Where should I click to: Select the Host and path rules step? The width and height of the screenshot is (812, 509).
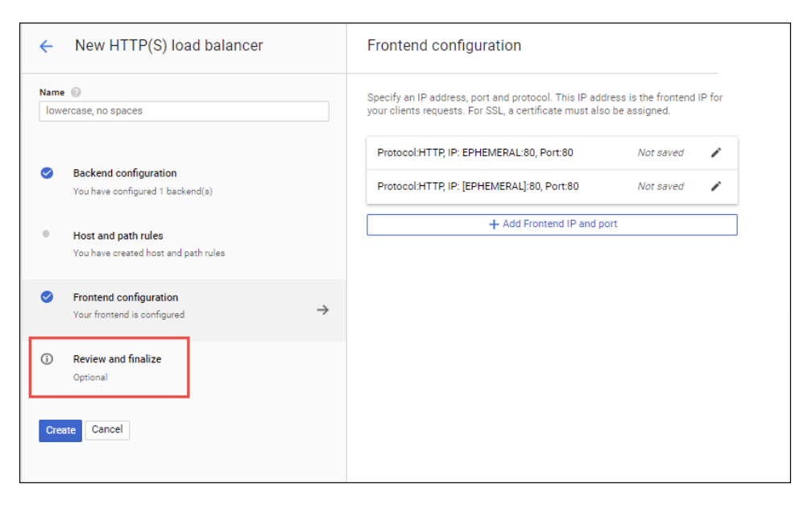tap(118, 236)
